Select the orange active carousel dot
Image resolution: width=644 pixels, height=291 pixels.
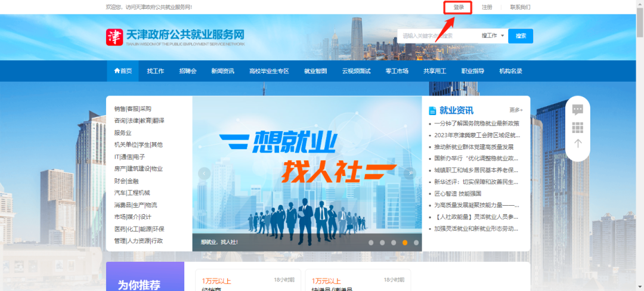[405, 243]
